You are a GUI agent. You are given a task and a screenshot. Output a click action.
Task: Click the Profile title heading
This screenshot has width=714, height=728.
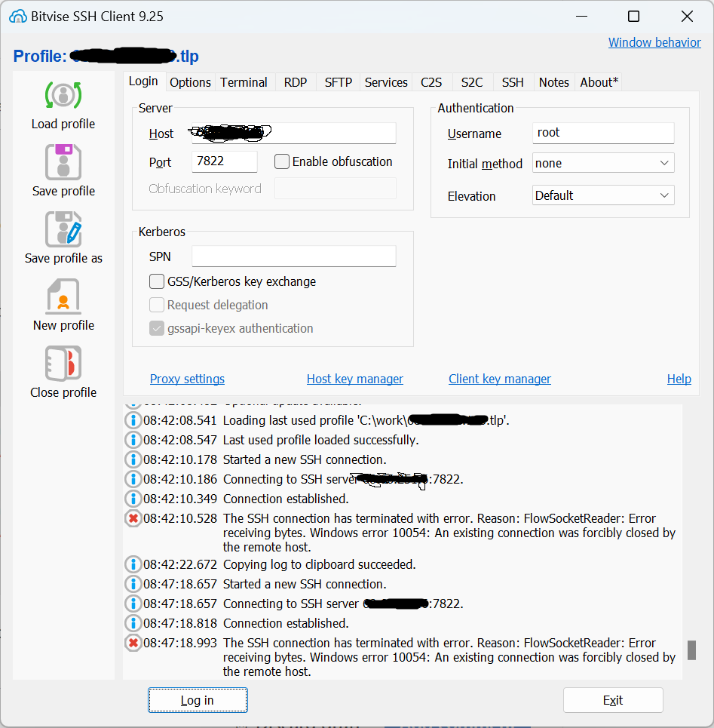(106, 56)
